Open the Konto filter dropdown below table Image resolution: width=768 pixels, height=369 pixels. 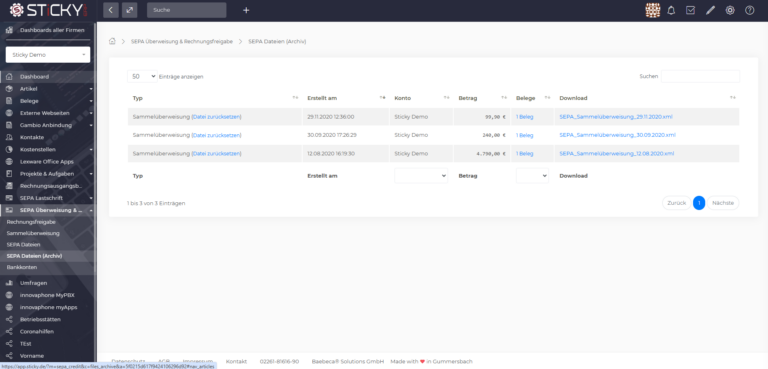pos(421,175)
